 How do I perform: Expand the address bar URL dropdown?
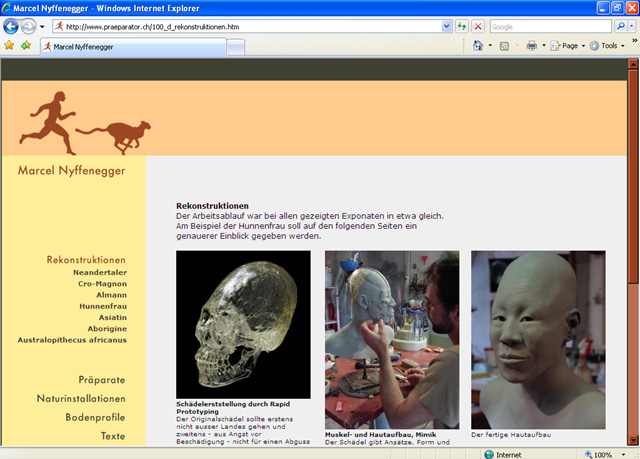447,27
